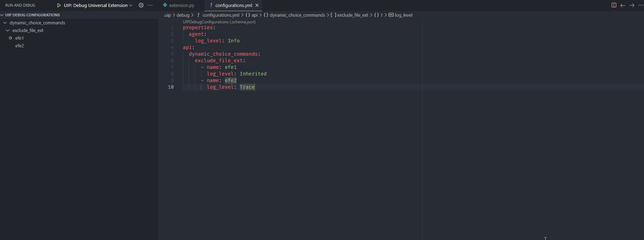Switch to the extension.py tab
This screenshot has width=644, height=240.
click(181, 5)
